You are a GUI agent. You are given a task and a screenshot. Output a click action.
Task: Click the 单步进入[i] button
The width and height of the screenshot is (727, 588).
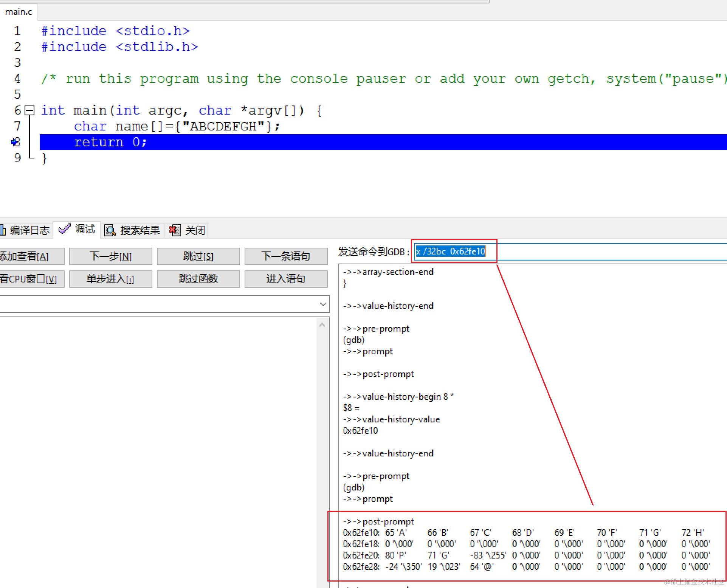click(x=110, y=279)
